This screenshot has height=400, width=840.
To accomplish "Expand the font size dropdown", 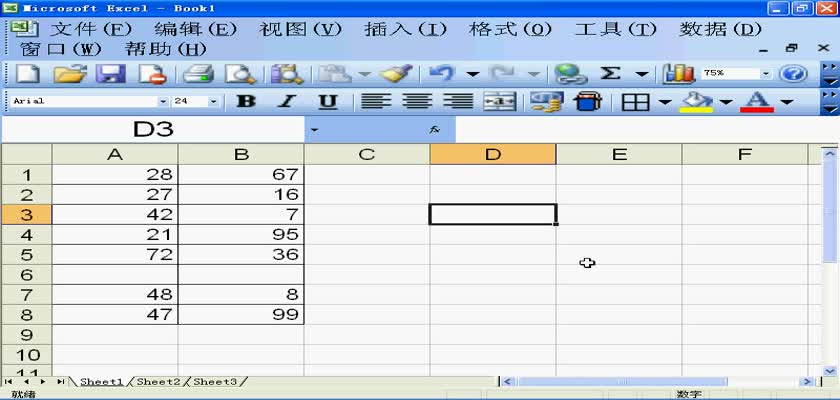I will click(213, 101).
